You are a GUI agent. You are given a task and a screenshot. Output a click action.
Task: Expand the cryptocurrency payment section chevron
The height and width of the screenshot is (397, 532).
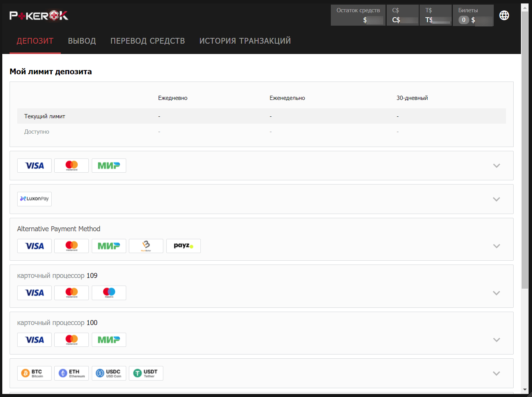pyautogui.click(x=496, y=374)
